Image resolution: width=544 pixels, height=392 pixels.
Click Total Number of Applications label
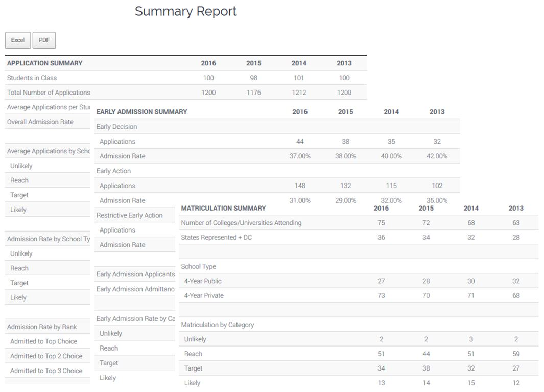coord(49,93)
